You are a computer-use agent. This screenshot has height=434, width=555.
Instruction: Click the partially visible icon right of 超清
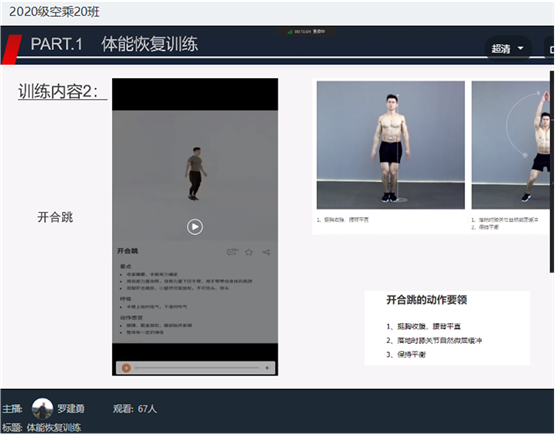coord(550,49)
